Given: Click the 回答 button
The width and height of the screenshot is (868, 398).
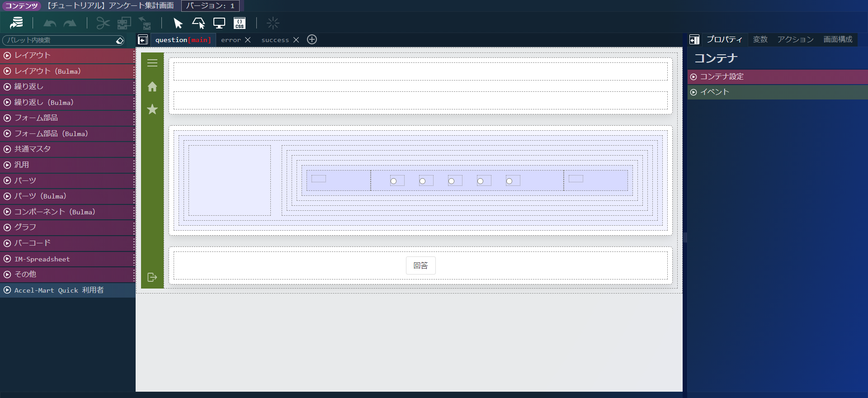Looking at the screenshot, I should coord(420,265).
